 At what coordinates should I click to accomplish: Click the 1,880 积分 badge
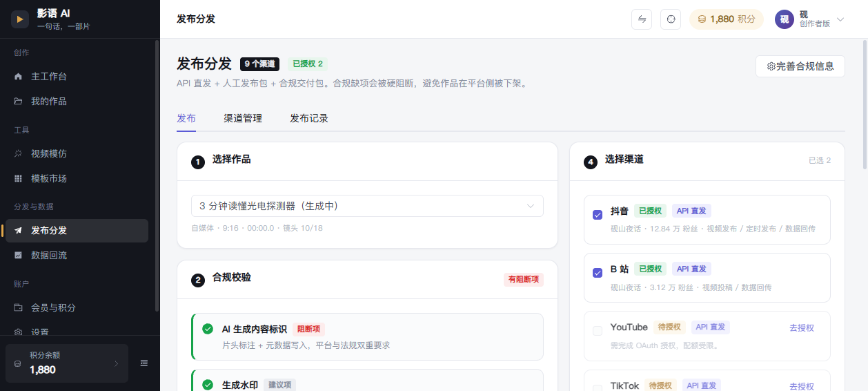point(727,19)
